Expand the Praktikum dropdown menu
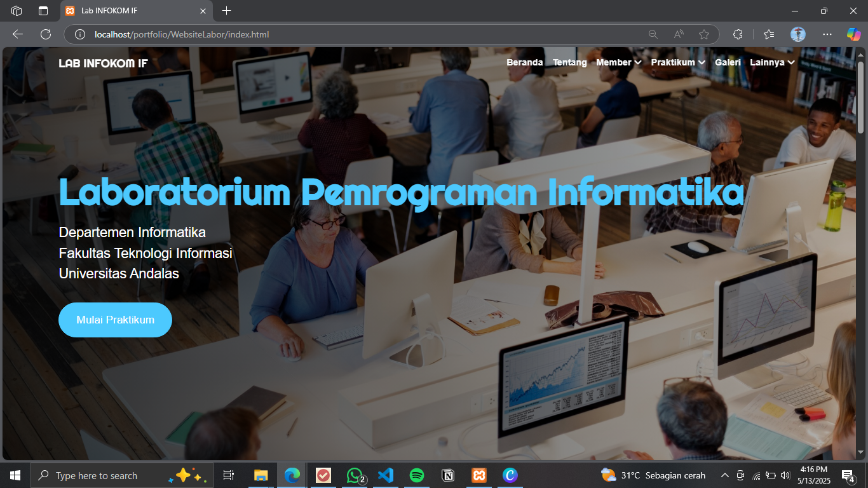This screenshot has width=868, height=488. [678, 62]
